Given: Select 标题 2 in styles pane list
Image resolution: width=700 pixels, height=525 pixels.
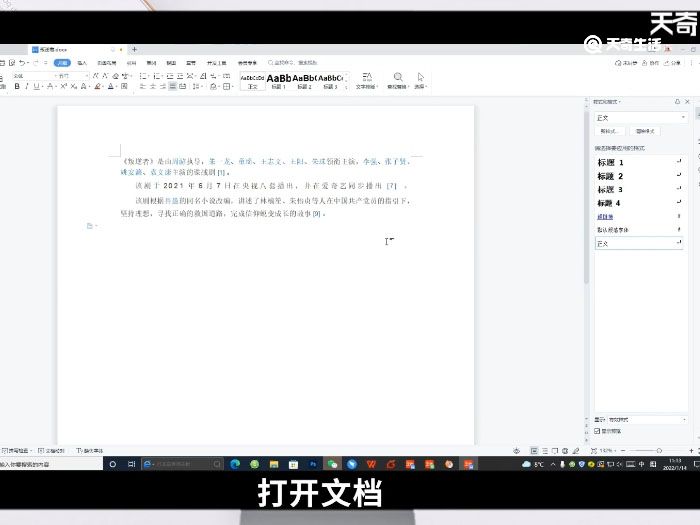Looking at the screenshot, I should [639, 176].
